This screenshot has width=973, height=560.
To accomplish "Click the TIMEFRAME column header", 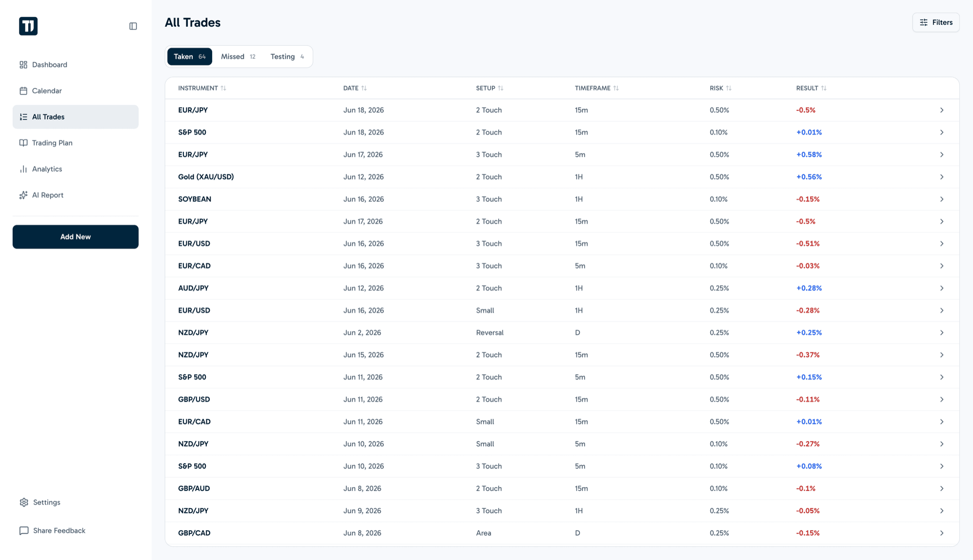I will 593,88.
